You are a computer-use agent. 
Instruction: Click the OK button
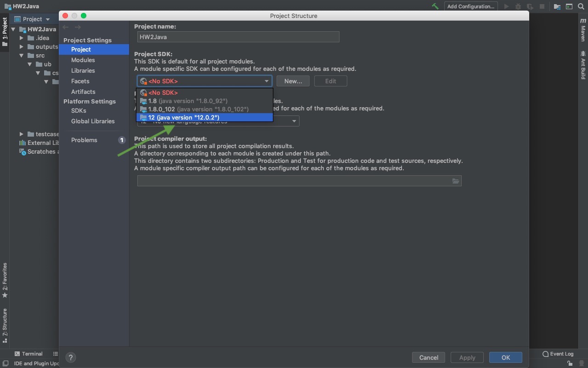coord(505,357)
